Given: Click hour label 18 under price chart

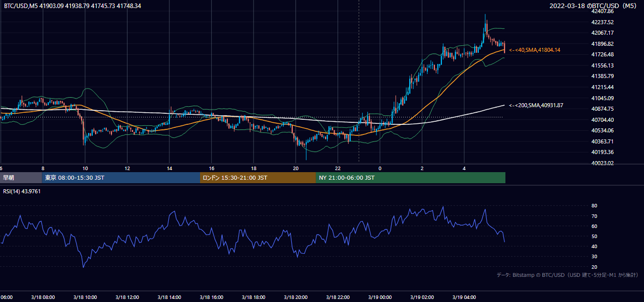Looking at the screenshot, I should tap(253, 169).
